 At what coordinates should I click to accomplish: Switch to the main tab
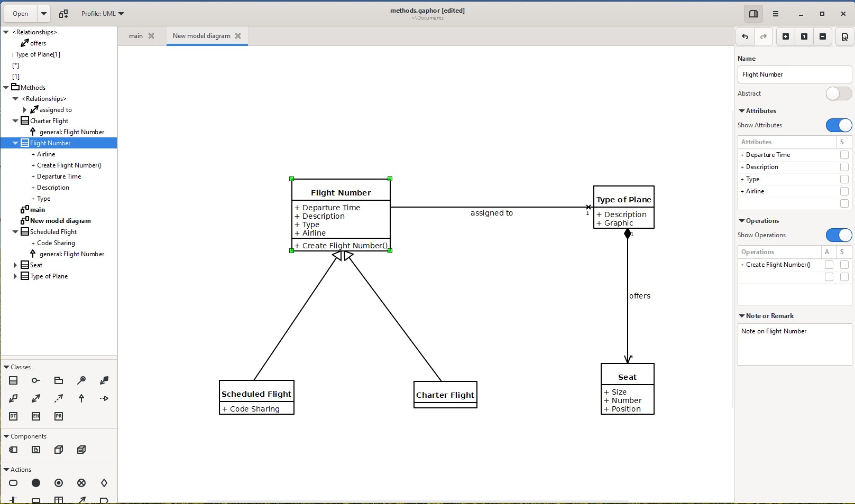point(136,36)
